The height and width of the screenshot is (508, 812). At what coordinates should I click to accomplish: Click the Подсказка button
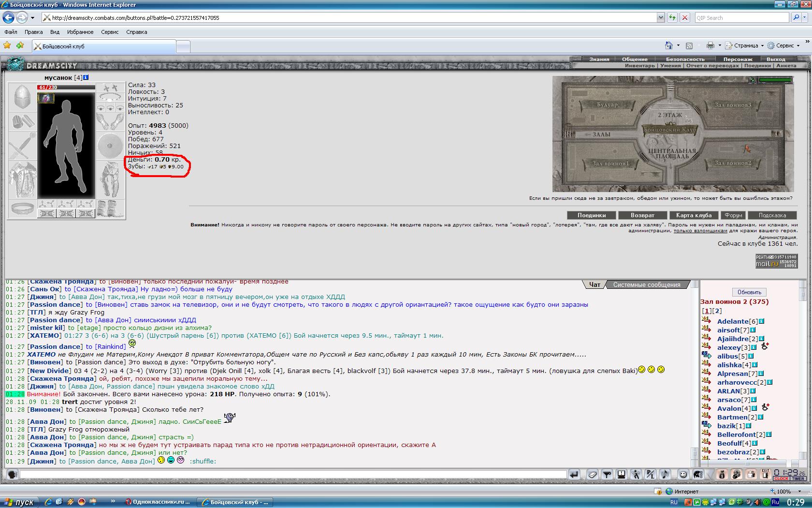(772, 215)
